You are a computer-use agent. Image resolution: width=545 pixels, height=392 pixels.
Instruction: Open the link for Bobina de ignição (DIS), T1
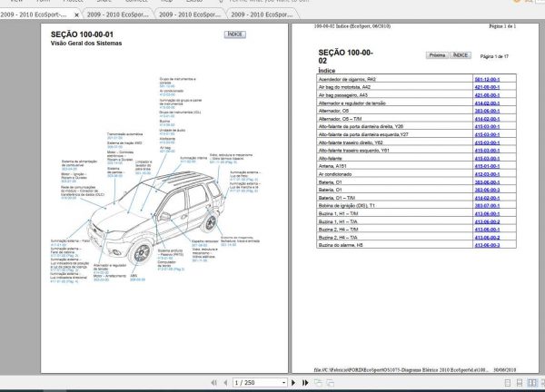487,206
